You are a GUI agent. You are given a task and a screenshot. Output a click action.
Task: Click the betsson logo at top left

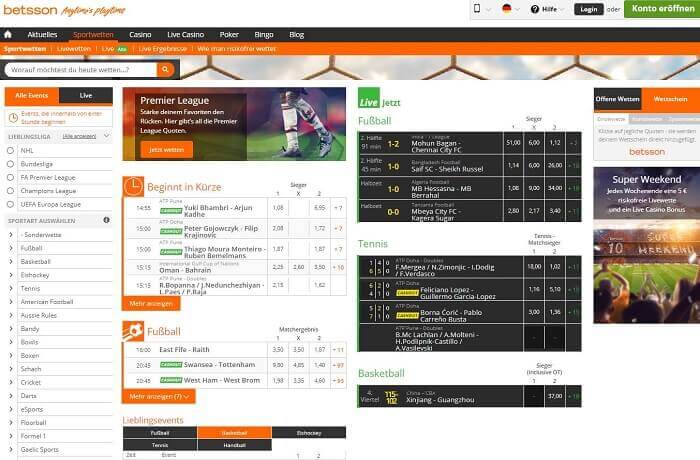(x=30, y=10)
